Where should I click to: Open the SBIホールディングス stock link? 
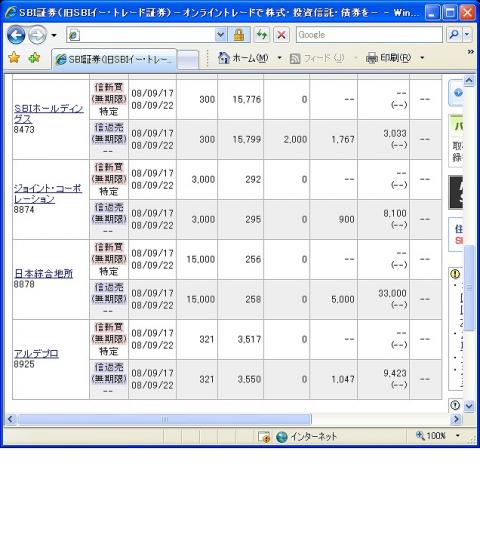[48, 114]
